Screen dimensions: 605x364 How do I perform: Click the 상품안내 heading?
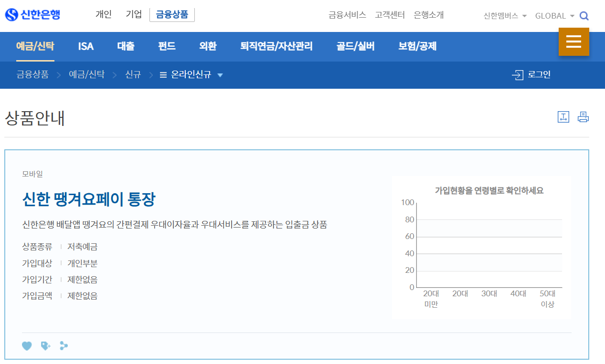[35, 118]
